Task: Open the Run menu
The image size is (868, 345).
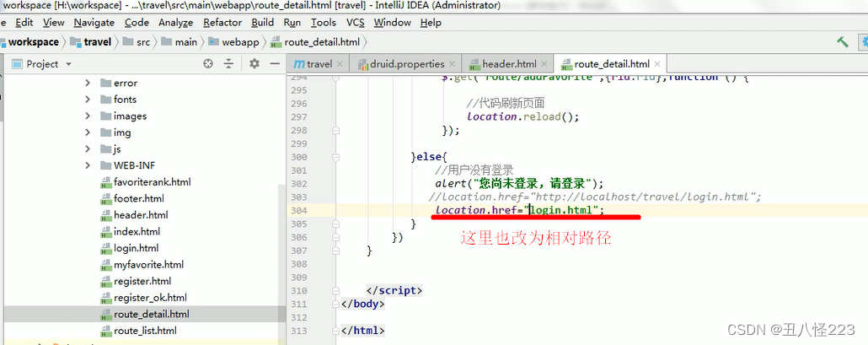Action: tap(292, 23)
